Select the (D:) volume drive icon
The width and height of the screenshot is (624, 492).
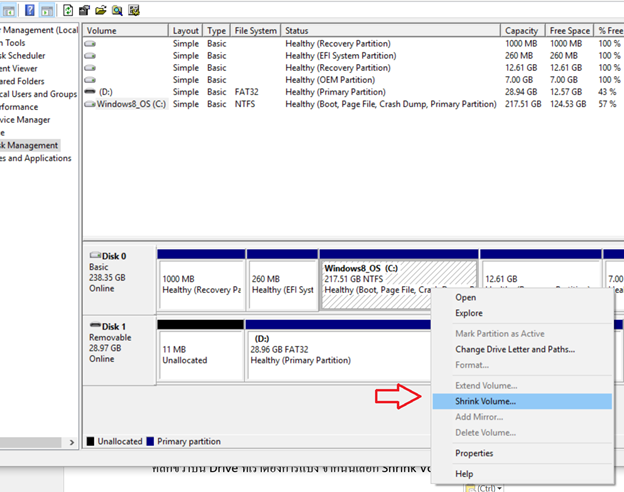coord(90,92)
